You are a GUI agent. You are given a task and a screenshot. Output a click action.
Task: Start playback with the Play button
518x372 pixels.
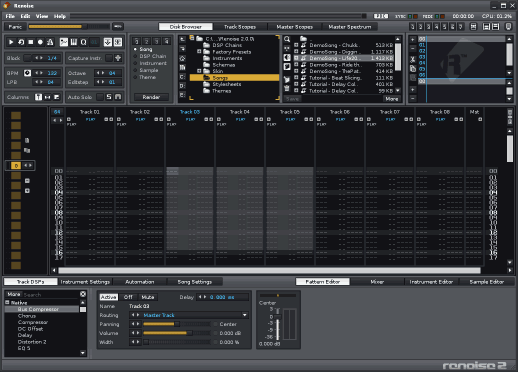(11, 42)
